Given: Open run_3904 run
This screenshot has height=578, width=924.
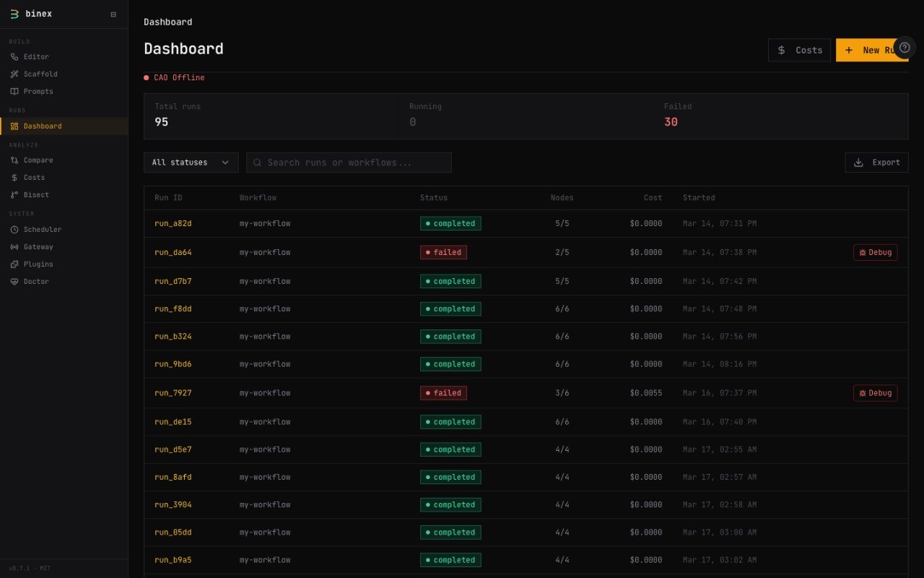Looking at the screenshot, I should pyautogui.click(x=173, y=504).
